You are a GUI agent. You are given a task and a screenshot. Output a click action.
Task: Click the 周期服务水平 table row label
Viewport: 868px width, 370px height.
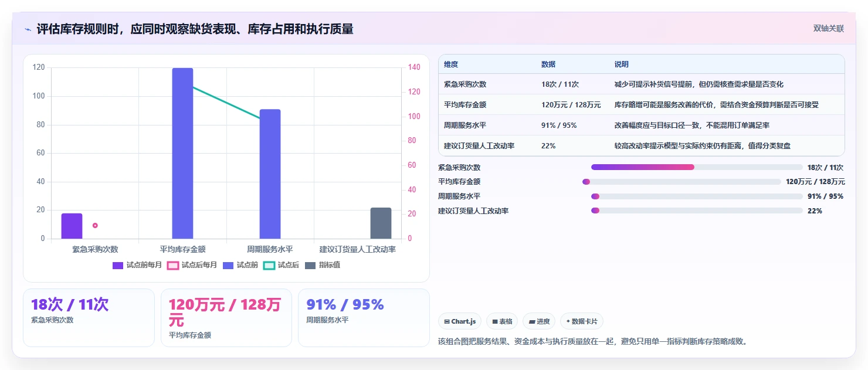click(x=465, y=125)
